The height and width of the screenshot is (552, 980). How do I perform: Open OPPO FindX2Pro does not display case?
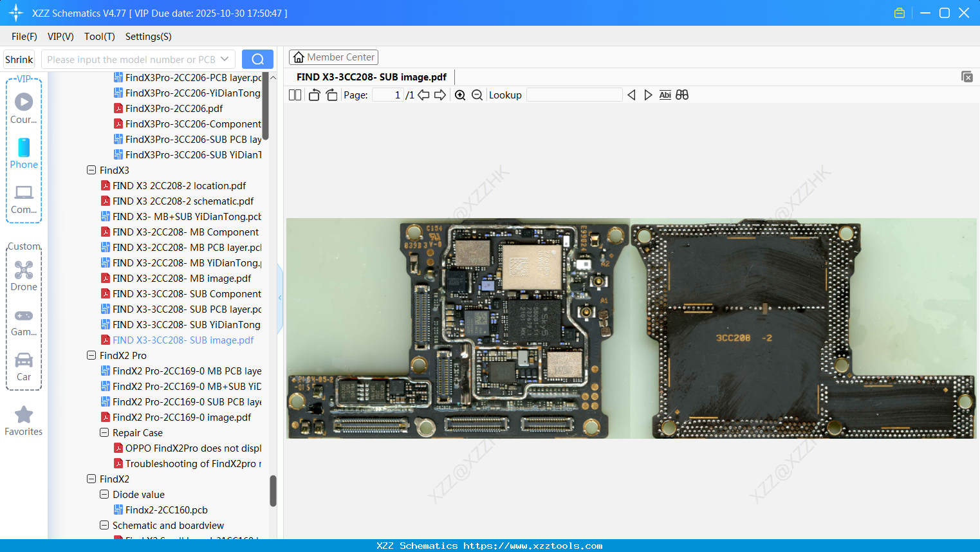pos(187,448)
